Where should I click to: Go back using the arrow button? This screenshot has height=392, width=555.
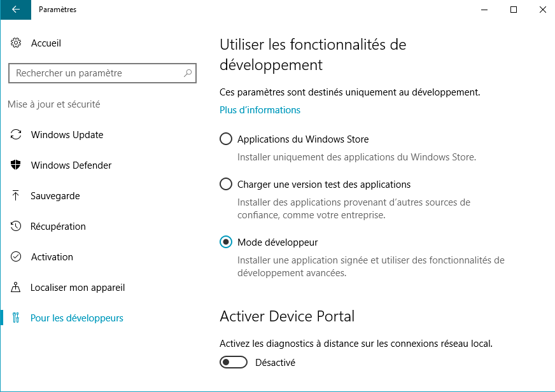pos(15,10)
